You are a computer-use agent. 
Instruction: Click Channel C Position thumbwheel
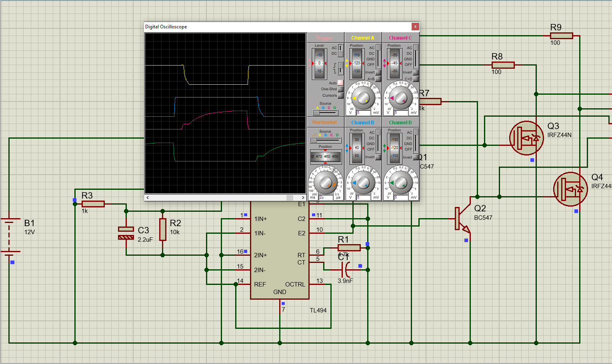[x=394, y=63]
